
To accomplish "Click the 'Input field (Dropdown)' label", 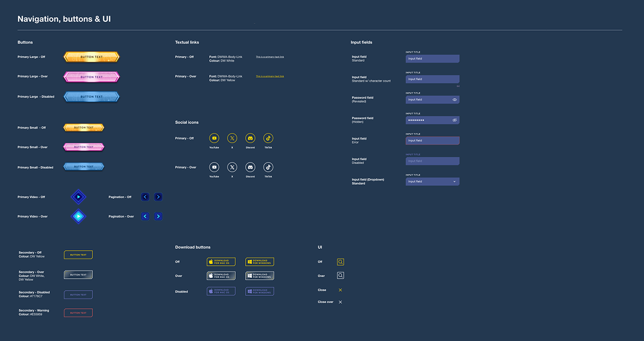I will pyautogui.click(x=368, y=180).
